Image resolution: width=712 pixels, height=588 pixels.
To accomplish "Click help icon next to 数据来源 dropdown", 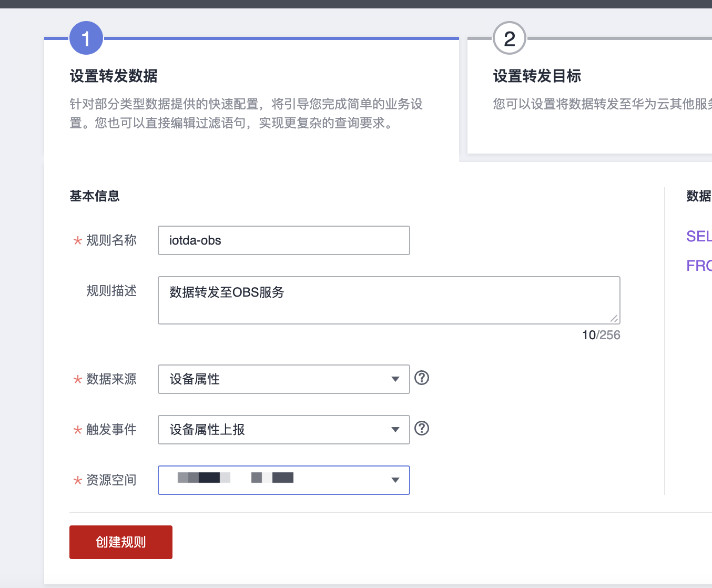I will 422,378.
